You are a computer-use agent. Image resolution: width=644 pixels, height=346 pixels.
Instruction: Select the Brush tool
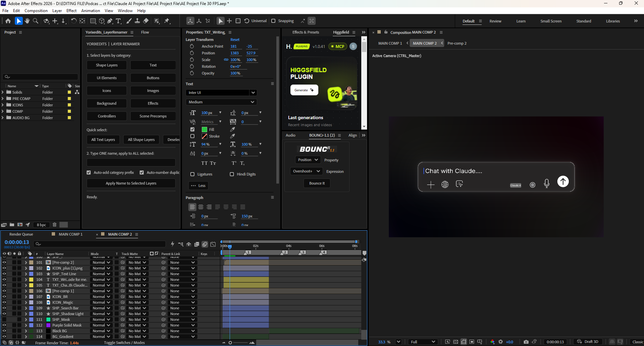(x=129, y=21)
